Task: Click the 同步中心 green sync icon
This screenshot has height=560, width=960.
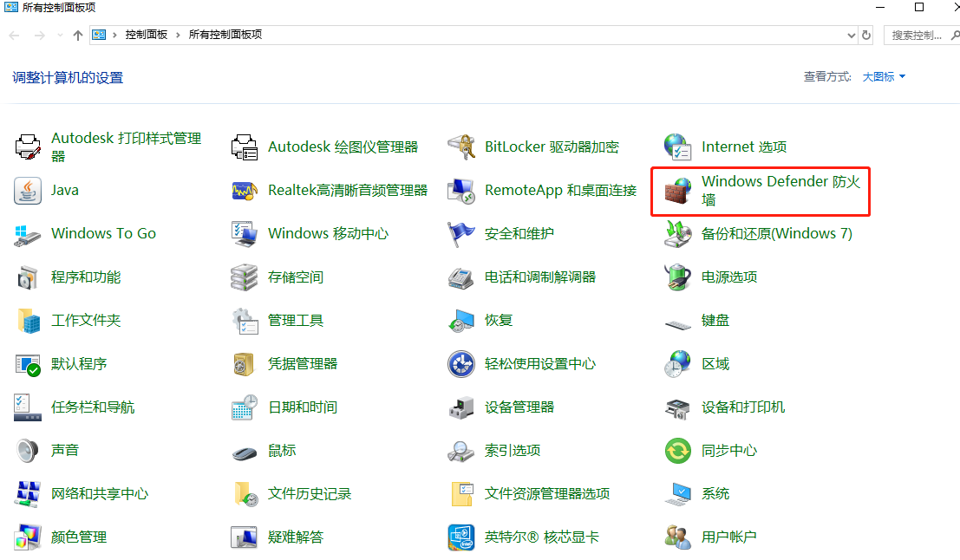Action: (677, 451)
